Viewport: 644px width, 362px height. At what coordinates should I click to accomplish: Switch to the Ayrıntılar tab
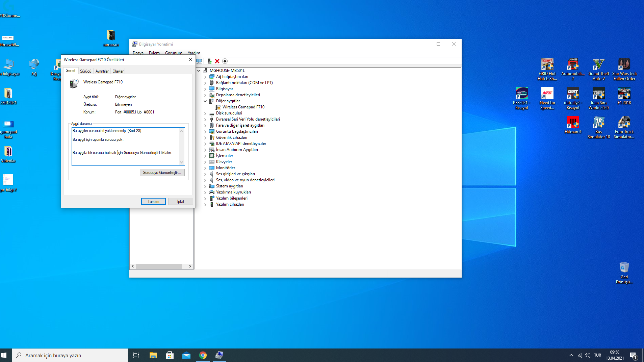tap(102, 71)
